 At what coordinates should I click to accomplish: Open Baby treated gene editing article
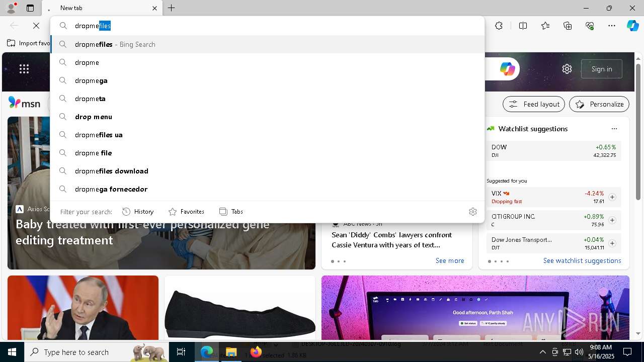(142, 232)
